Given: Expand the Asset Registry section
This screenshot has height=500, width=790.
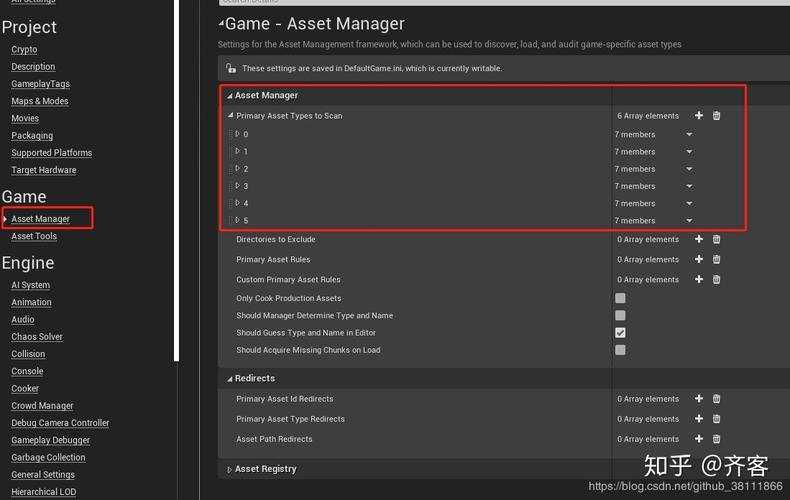Looking at the screenshot, I should tap(229, 469).
